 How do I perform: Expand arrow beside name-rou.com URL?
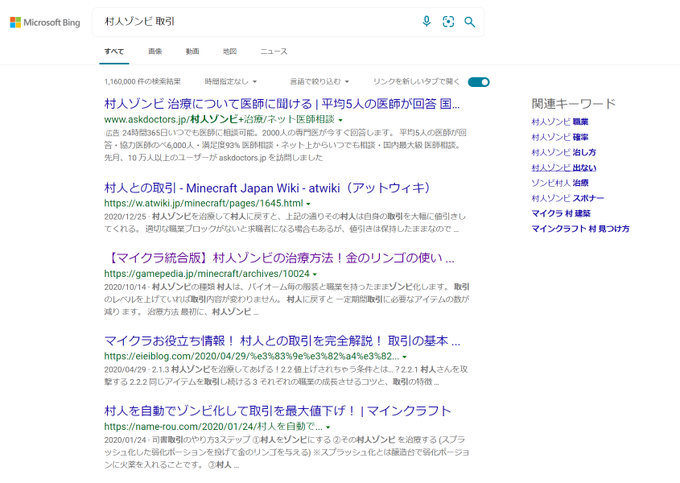(328, 427)
